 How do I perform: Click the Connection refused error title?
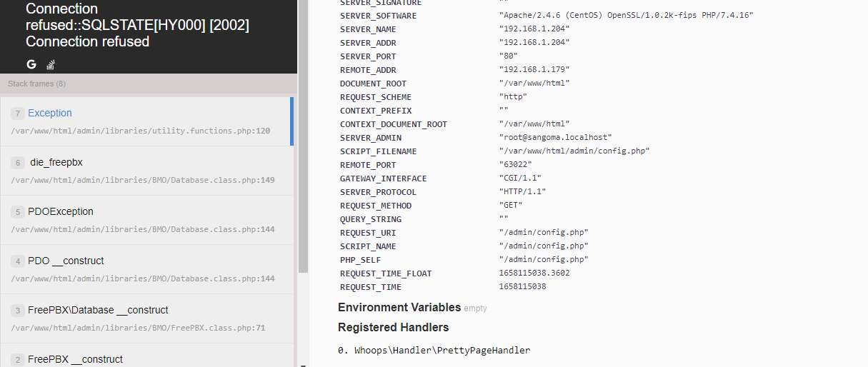(137, 25)
